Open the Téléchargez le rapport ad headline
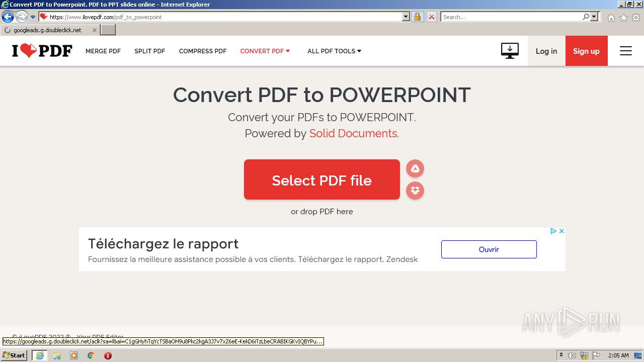644x362 pixels. (163, 244)
